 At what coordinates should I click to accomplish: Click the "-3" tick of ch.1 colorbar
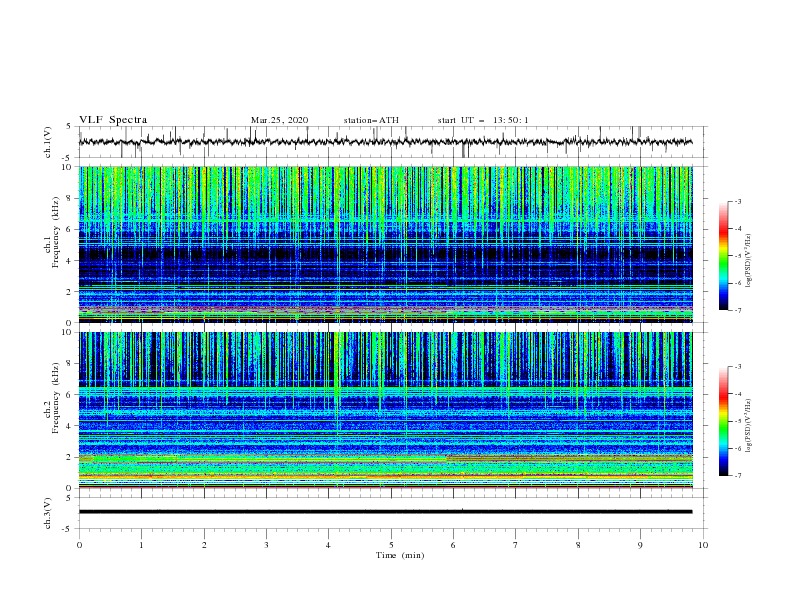click(x=737, y=201)
